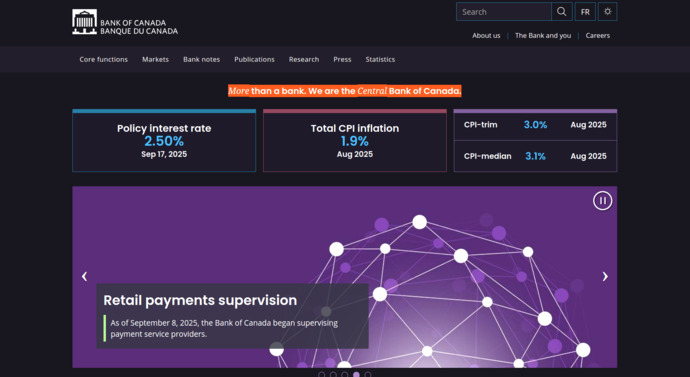This screenshot has width=690, height=377.
Task: Open the About us link
Action: 486,36
